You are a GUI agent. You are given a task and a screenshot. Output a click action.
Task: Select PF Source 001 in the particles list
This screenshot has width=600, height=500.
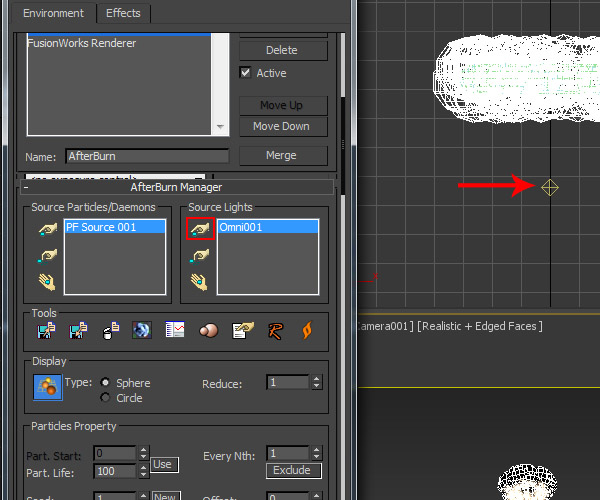115,227
